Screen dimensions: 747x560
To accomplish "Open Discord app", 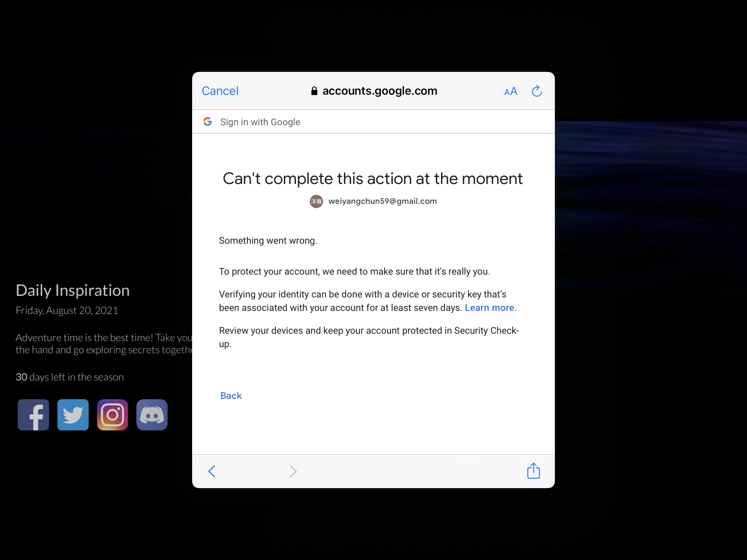I will point(152,415).
